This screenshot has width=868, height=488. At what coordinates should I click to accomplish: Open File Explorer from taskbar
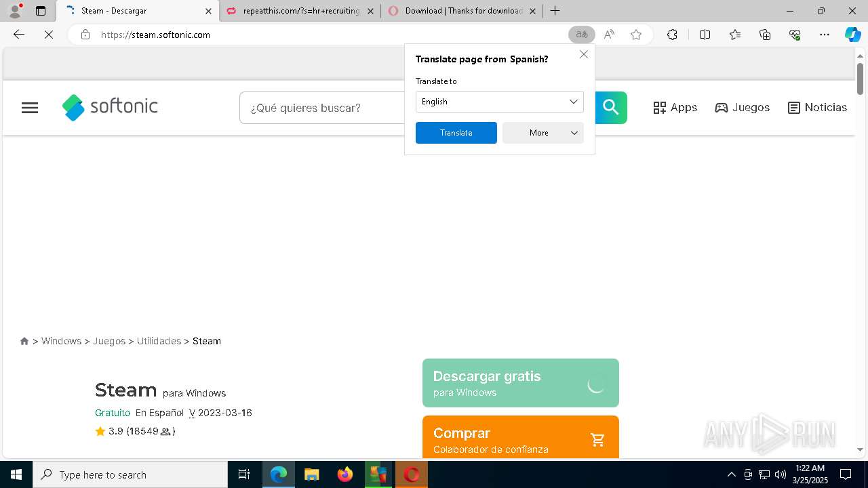311,474
